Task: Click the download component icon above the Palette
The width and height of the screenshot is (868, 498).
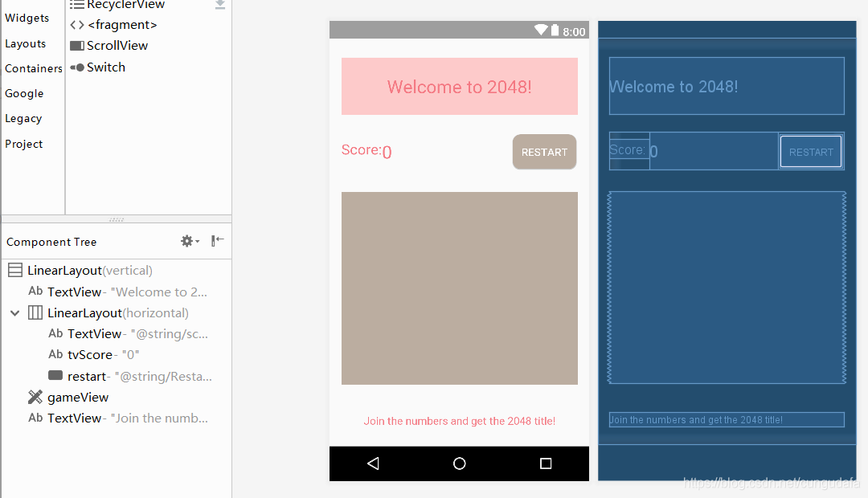Action: tap(219, 5)
